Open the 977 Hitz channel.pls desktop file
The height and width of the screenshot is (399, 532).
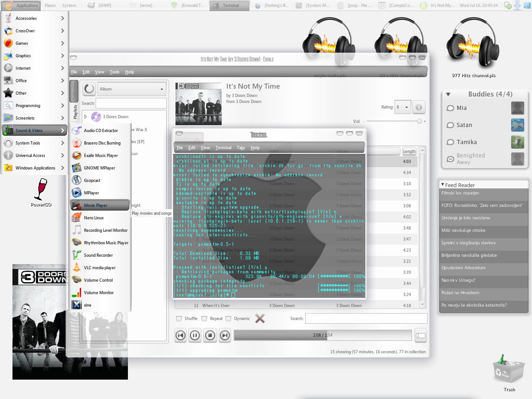[474, 48]
